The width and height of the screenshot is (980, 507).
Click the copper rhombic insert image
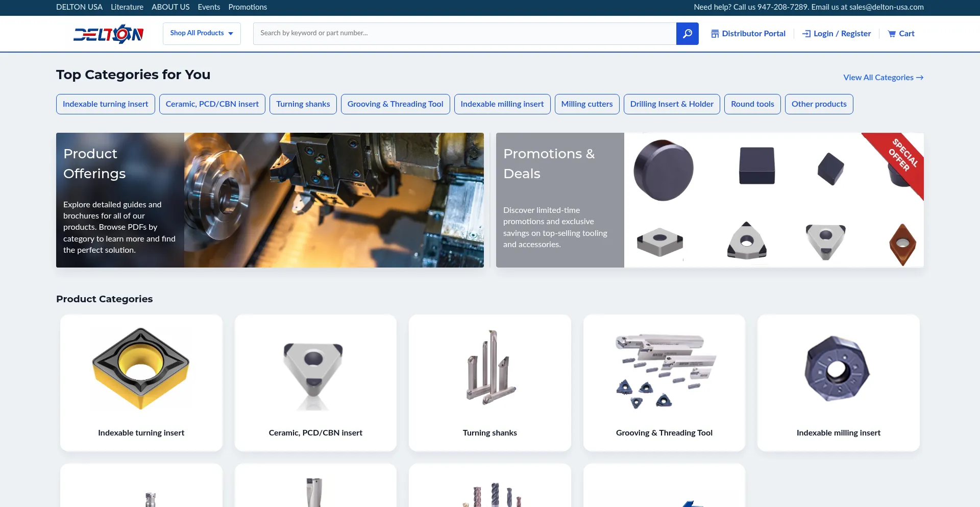(902, 245)
